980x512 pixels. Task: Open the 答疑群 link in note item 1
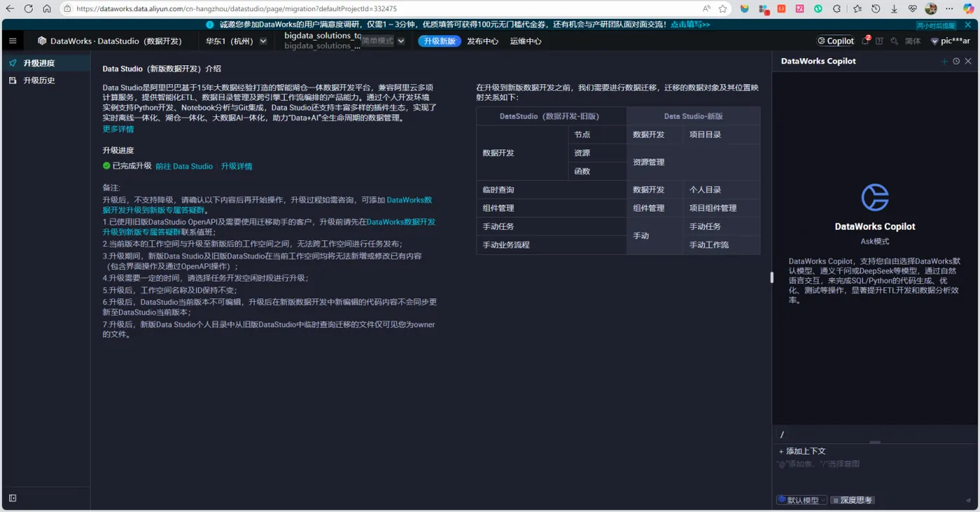tap(268, 227)
